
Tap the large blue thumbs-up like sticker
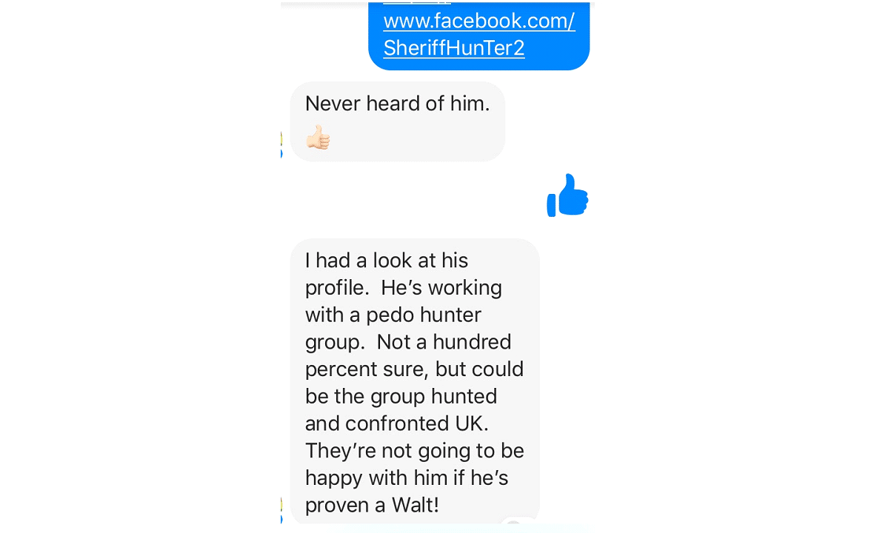click(568, 195)
